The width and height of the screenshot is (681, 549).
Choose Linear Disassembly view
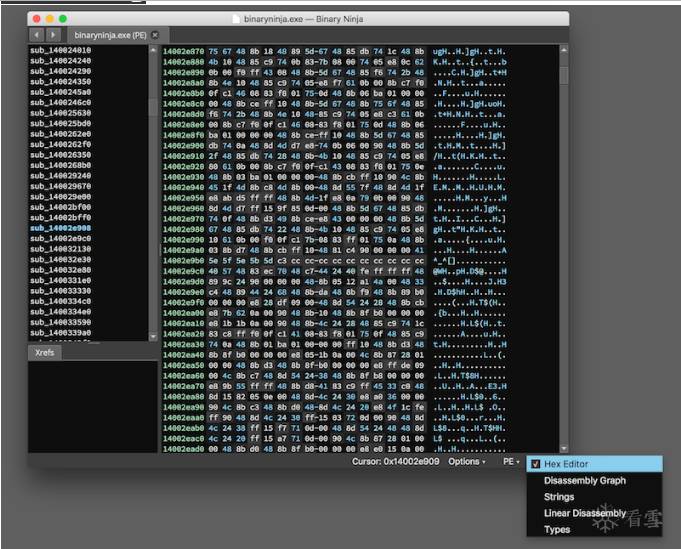(x=585, y=513)
